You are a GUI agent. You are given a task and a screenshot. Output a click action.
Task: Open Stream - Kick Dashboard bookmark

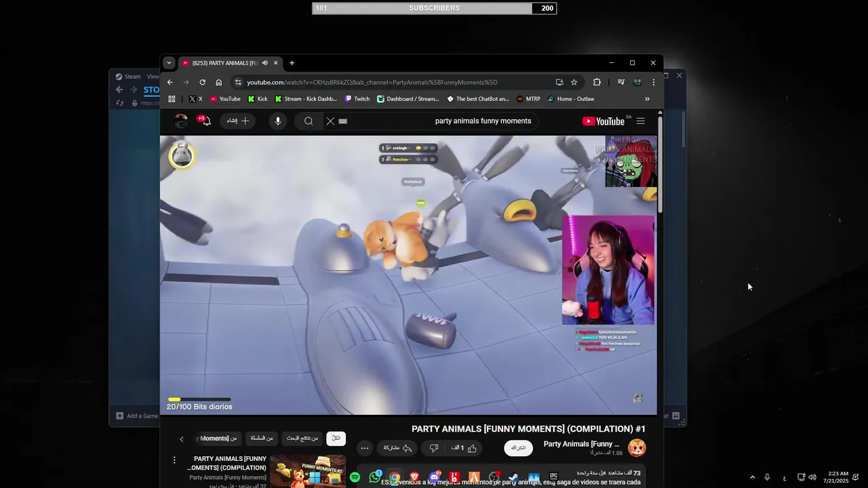click(x=306, y=99)
